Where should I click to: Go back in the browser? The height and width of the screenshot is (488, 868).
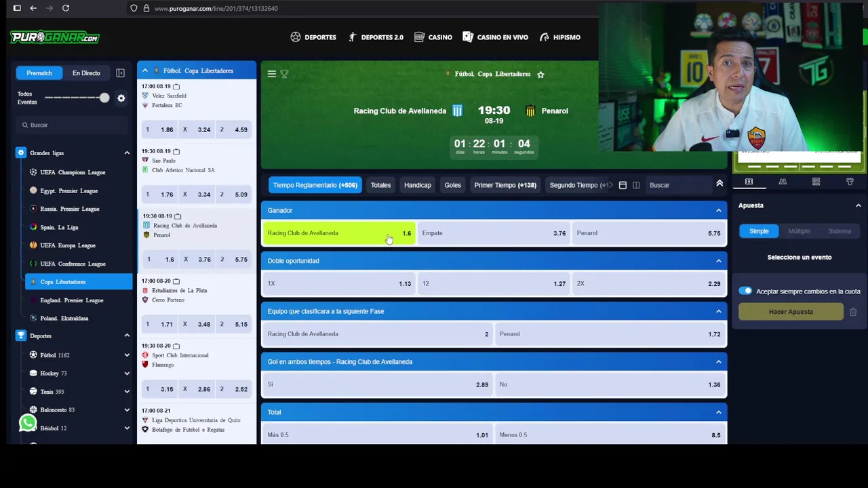click(x=33, y=8)
